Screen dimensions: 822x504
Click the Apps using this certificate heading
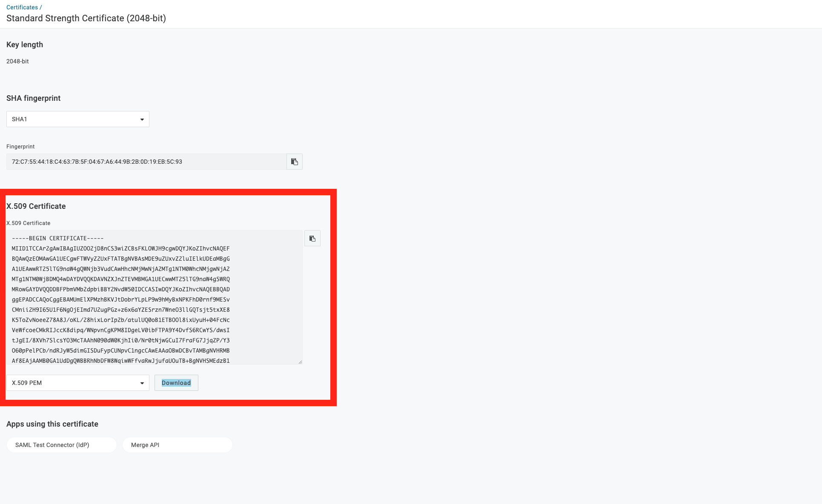click(52, 424)
